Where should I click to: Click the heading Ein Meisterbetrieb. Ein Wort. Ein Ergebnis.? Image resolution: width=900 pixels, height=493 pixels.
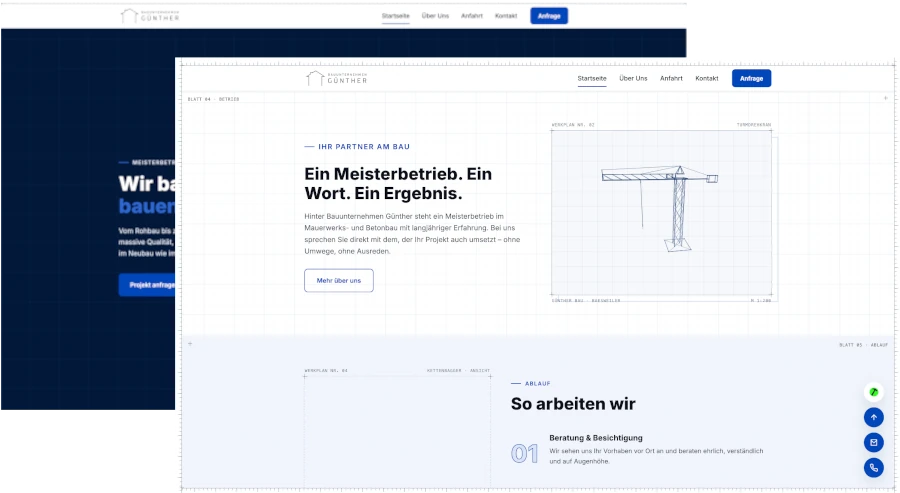click(398, 184)
